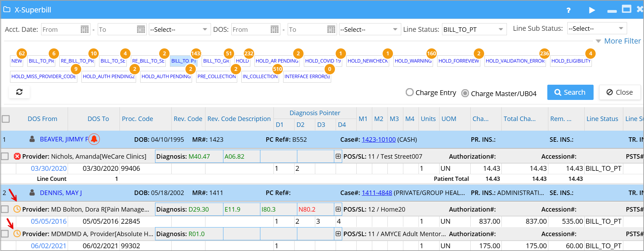Open the DOS To calendar picker
This screenshot has width=644, height=251.
click(x=331, y=29)
